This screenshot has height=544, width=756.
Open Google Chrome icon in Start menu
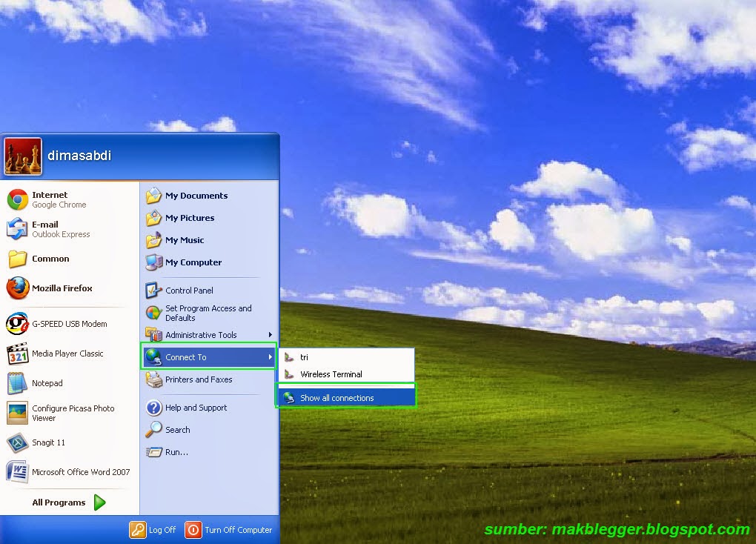pyautogui.click(x=17, y=199)
